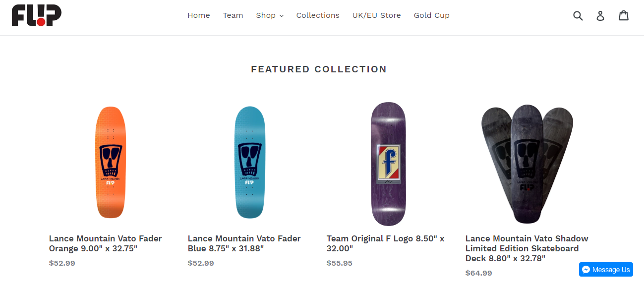View the purple Team Original F Logo deck image
This screenshot has height=287, width=644.
[x=388, y=164]
